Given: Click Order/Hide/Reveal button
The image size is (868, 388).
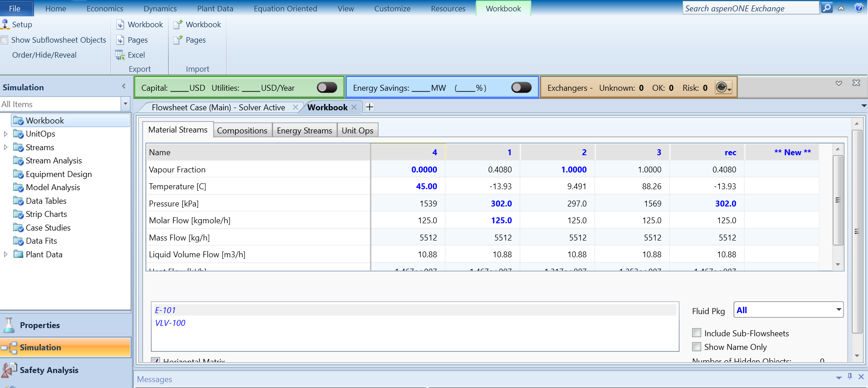Looking at the screenshot, I should coord(44,55).
